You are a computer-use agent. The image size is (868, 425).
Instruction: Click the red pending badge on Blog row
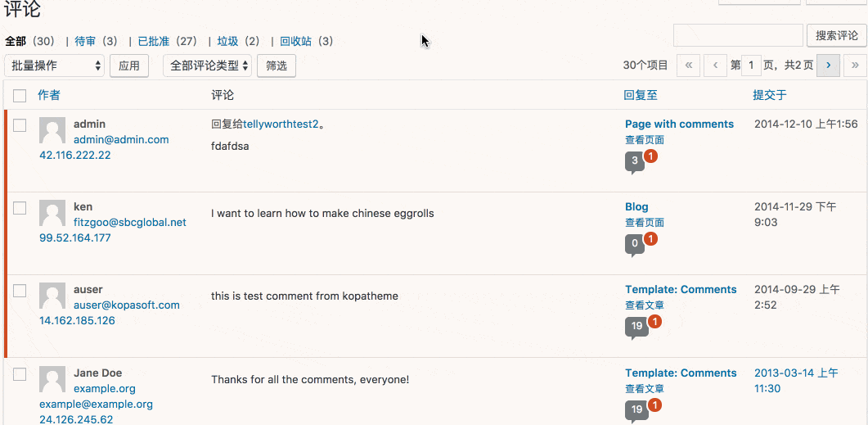651,238
